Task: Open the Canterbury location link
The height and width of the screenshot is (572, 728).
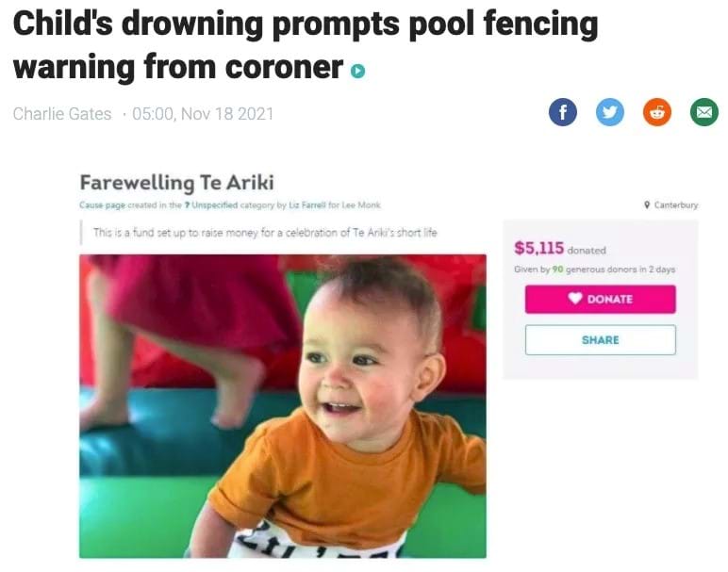Action: pyautogui.click(x=675, y=204)
